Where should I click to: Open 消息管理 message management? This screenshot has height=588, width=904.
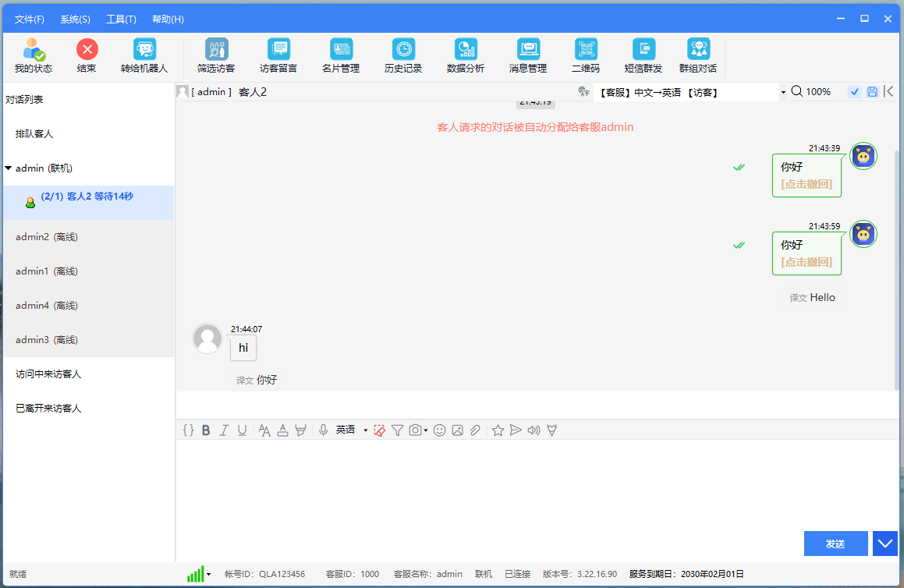527,56
